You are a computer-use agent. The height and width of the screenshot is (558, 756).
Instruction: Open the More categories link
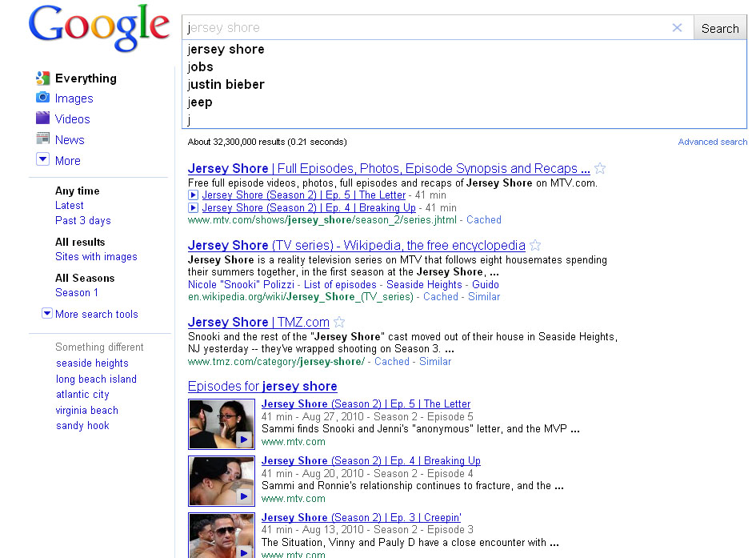(67, 161)
